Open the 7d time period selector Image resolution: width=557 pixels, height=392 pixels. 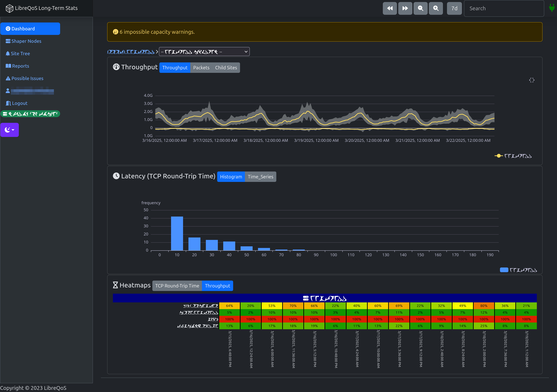454,9
